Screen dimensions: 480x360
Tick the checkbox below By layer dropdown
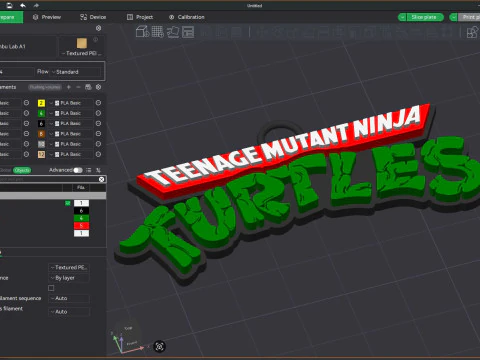click(x=51, y=288)
